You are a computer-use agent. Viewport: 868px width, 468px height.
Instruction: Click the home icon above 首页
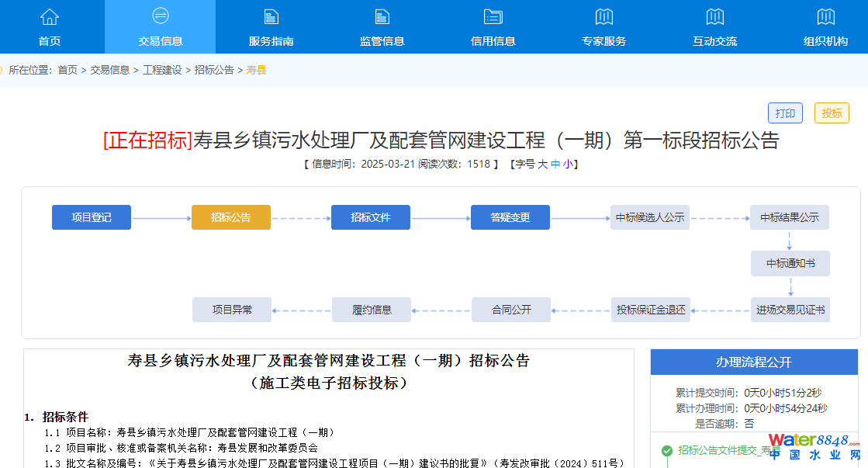(x=50, y=16)
